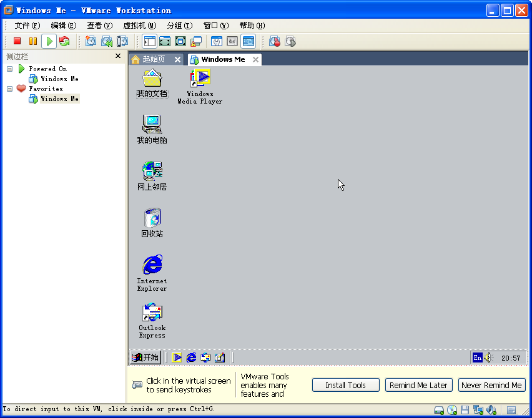Click the appliance view toolbar icon
The height and width of the screenshot is (418, 532).
coord(232,41)
